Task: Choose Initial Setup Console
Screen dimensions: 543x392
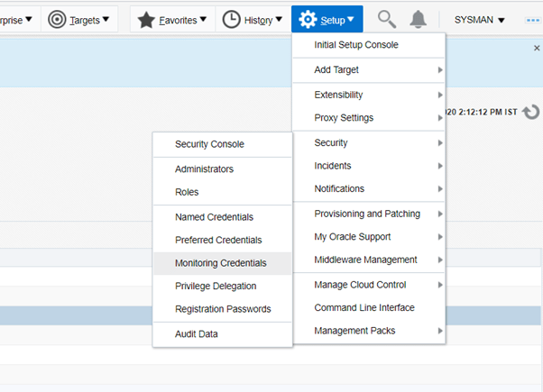Action: pos(355,45)
